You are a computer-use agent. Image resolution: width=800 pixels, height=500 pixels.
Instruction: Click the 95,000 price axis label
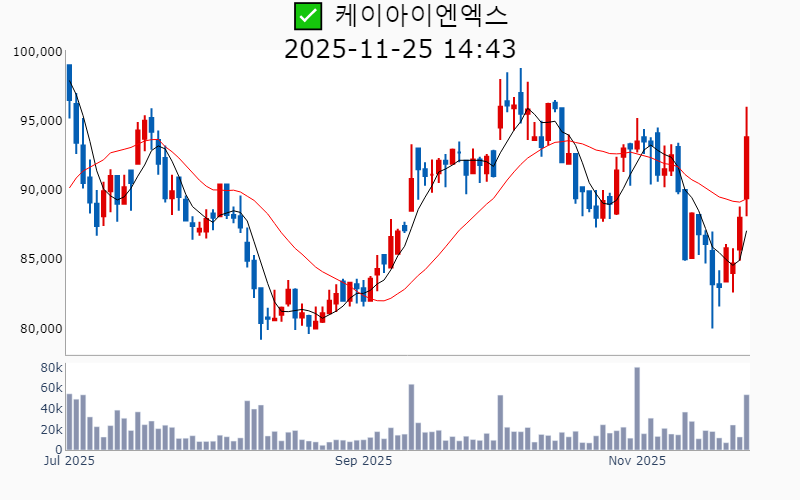[x=41, y=121]
